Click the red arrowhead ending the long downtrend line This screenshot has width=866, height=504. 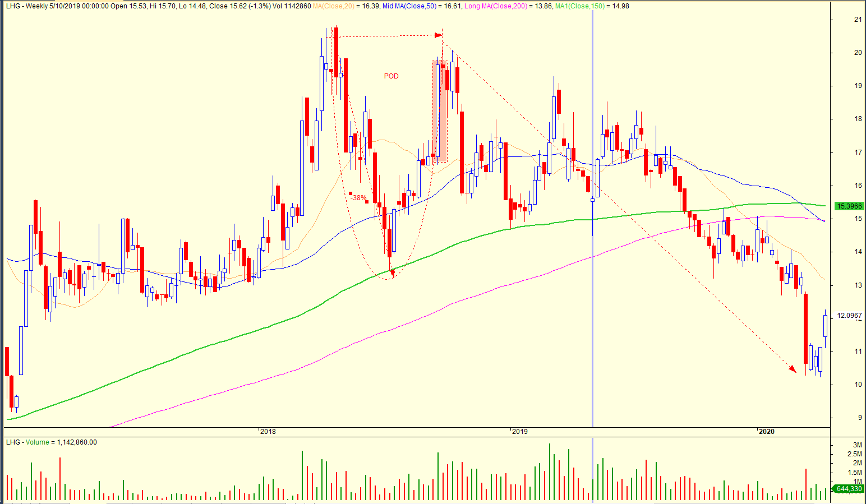click(x=792, y=368)
